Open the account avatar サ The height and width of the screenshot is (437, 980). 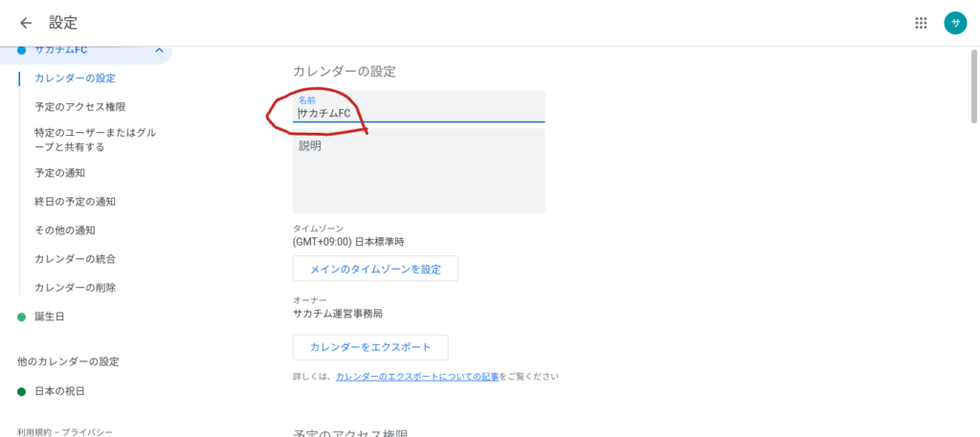pos(954,23)
